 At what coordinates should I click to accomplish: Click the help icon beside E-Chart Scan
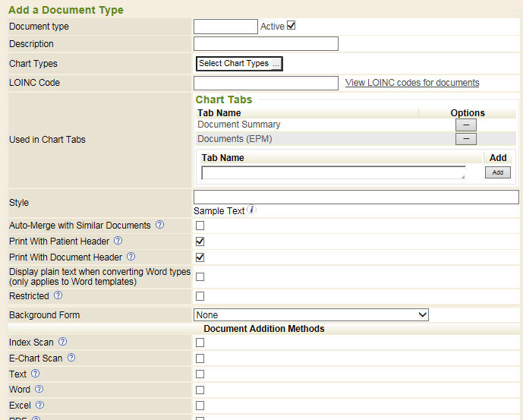click(71, 358)
